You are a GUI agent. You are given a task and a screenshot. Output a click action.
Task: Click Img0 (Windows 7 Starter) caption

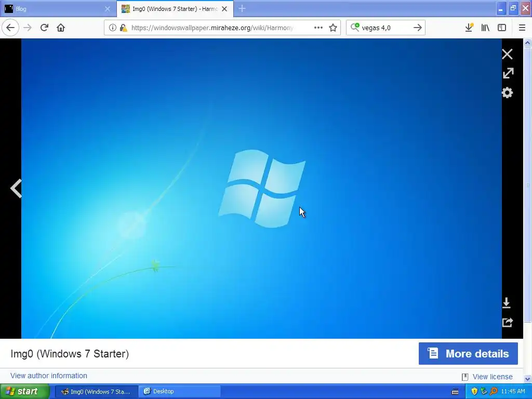[70, 353]
